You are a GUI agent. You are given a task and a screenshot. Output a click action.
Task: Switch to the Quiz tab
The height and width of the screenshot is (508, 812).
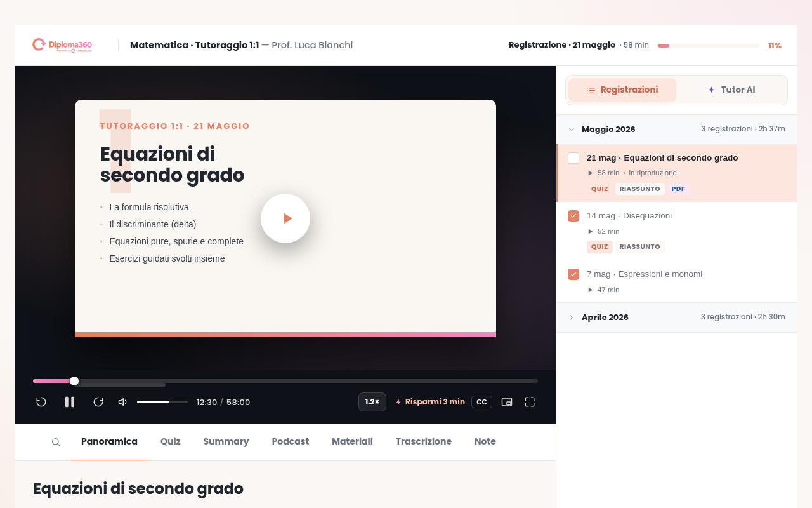171,441
